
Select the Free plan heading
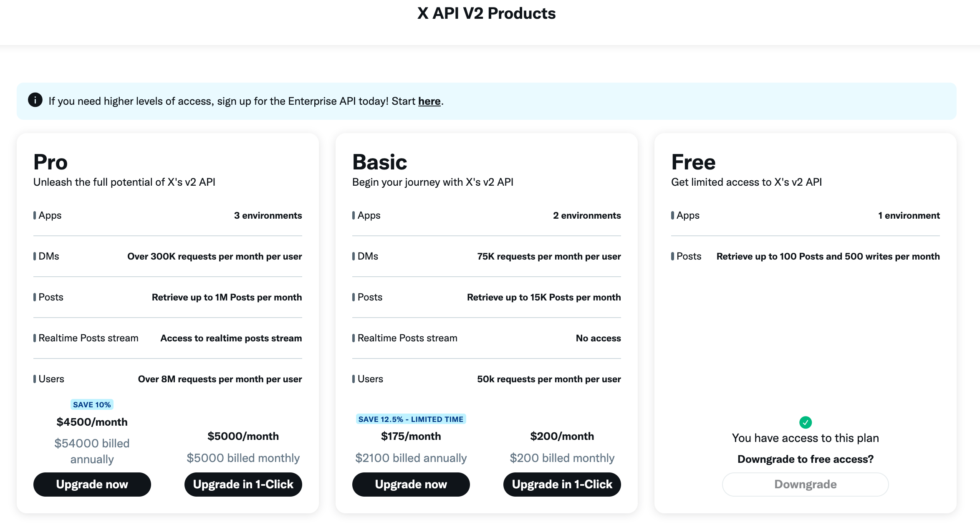(693, 162)
